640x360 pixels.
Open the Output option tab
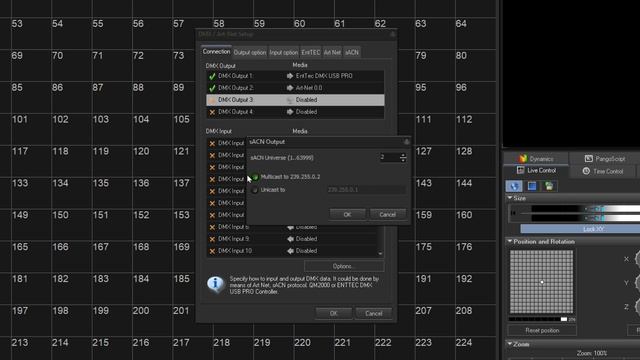250,53
